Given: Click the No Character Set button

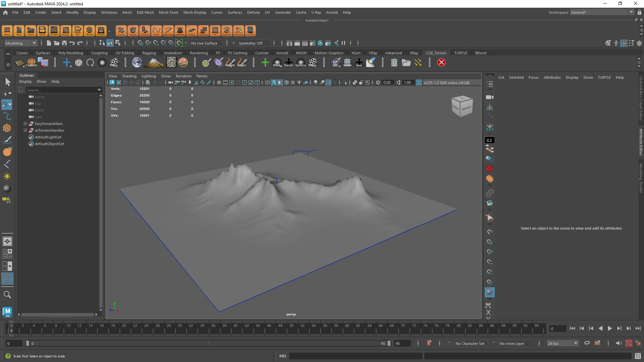Looking at the screenshot, I should click(x=470, y=343).
